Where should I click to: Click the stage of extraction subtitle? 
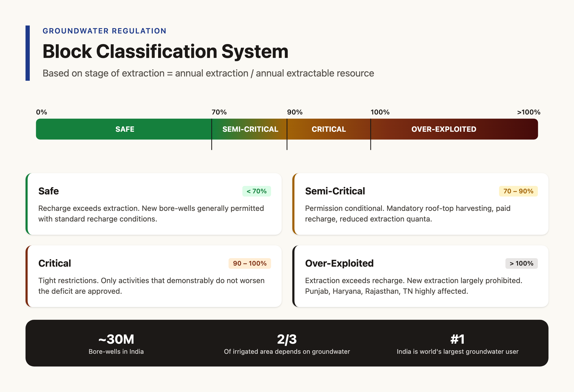(208, 73)
